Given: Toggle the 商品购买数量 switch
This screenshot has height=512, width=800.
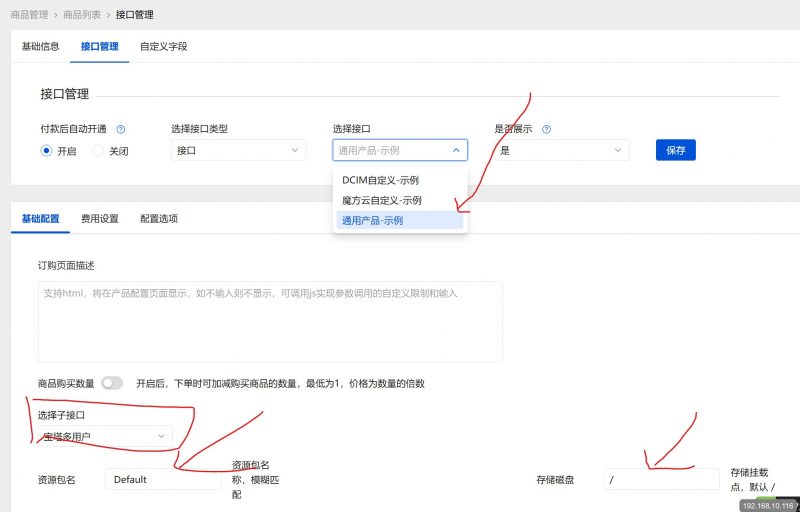Looking at the screenshot, I should coord(112,383).
